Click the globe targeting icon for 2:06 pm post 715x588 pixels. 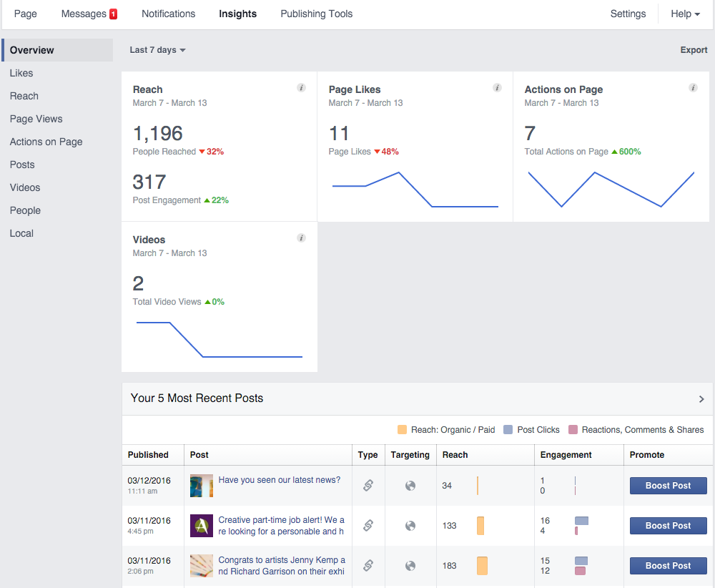[410, 566]
